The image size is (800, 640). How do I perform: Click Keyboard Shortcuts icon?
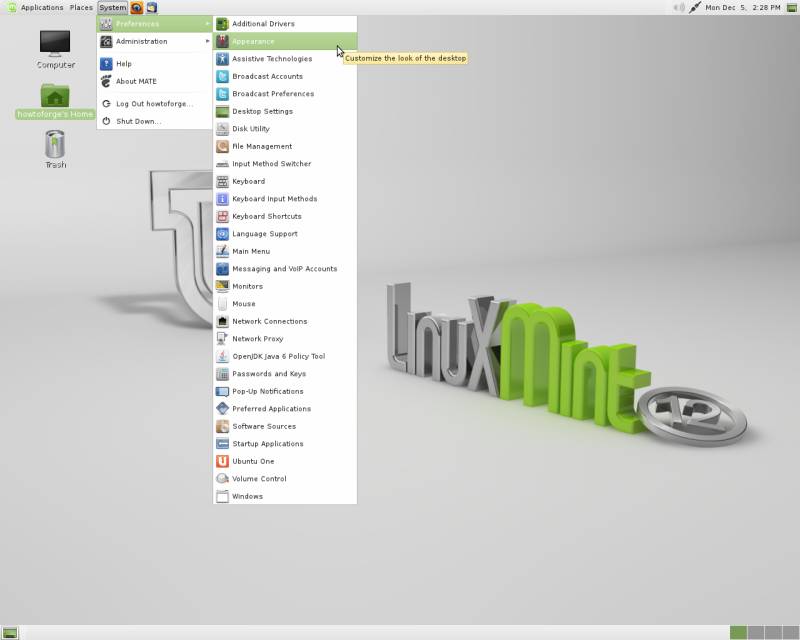coord(222,216)
